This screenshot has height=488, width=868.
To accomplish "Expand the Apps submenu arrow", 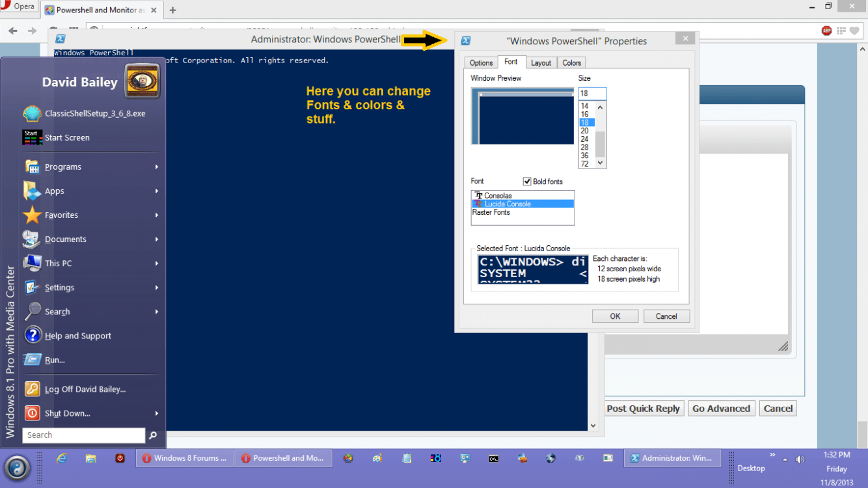I will 157,191.
